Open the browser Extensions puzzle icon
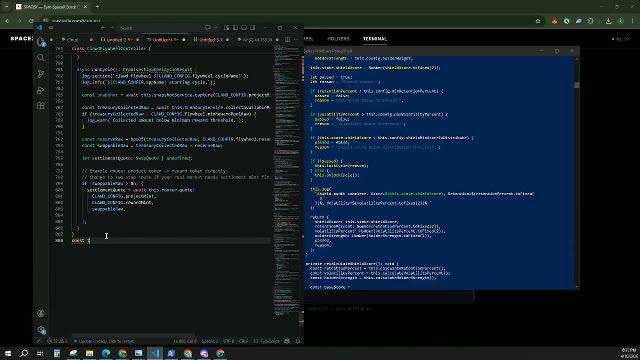This screenshot has width=640, height=360. point(591,21)
